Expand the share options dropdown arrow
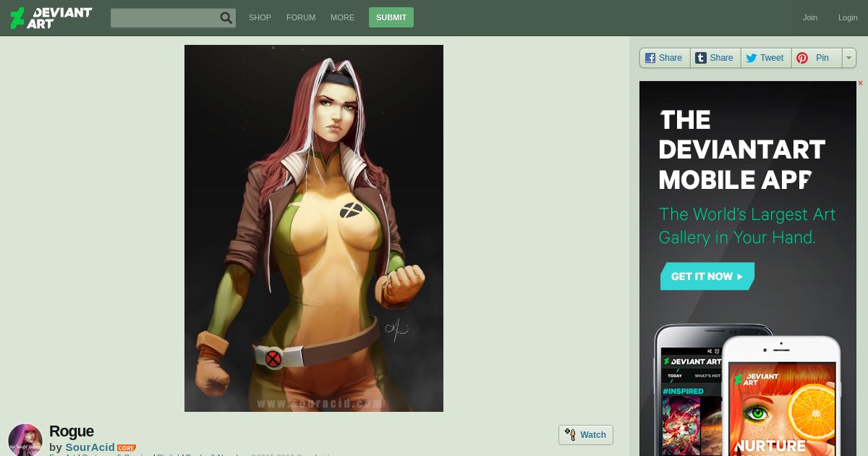 [849, 58]
